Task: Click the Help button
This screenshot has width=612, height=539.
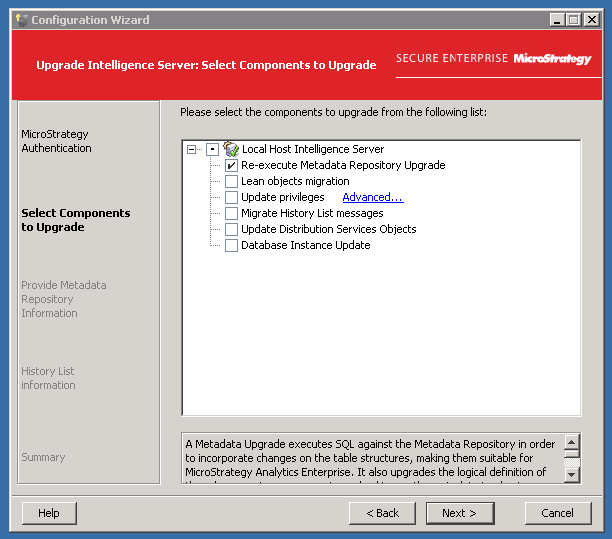Action: 49,513
